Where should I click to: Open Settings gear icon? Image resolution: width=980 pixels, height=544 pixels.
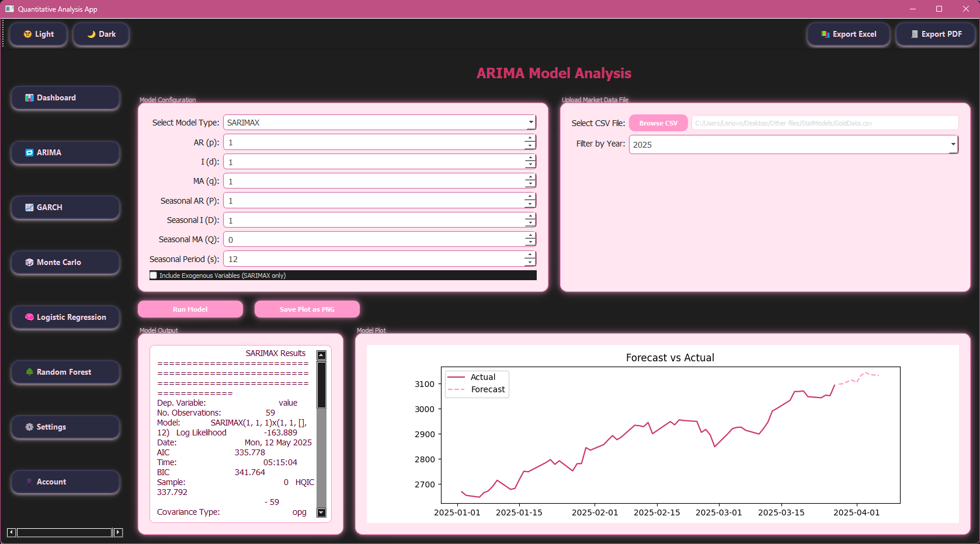click(29, 427)
